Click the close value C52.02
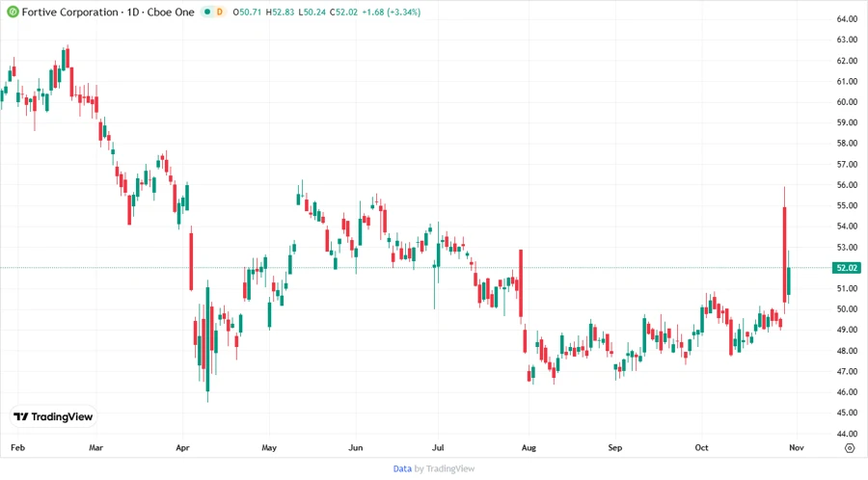Image resolution: width=868 pixels, height=480 pixels. coord(343,12)
